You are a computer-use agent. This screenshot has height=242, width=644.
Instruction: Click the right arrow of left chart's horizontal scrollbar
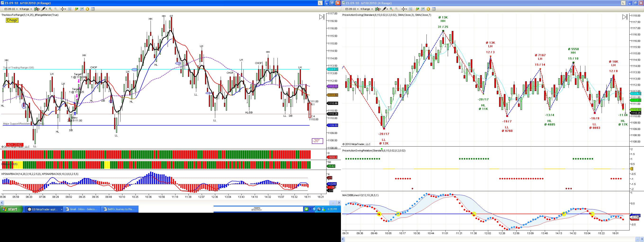point(339,202)
